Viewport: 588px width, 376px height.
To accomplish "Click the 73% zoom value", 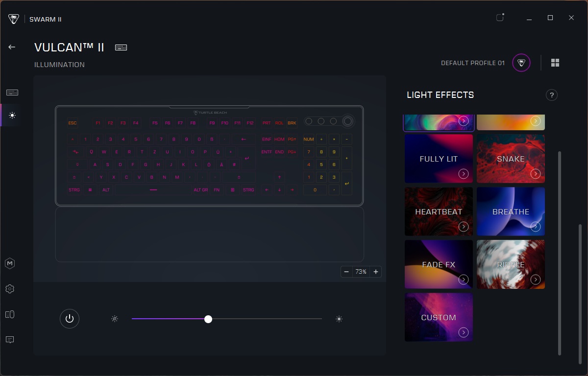I will 361,272.
